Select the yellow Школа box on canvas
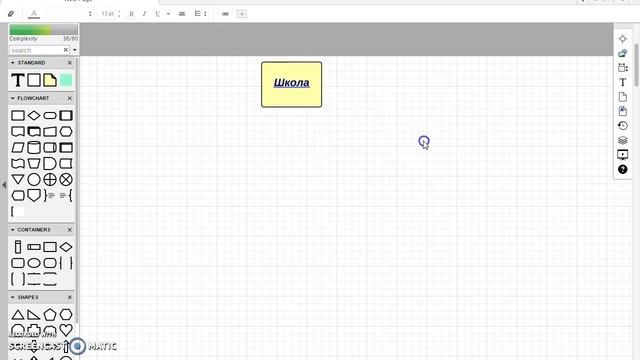Image resolution: width=640 pixels, height=360 pixels. 291,84
